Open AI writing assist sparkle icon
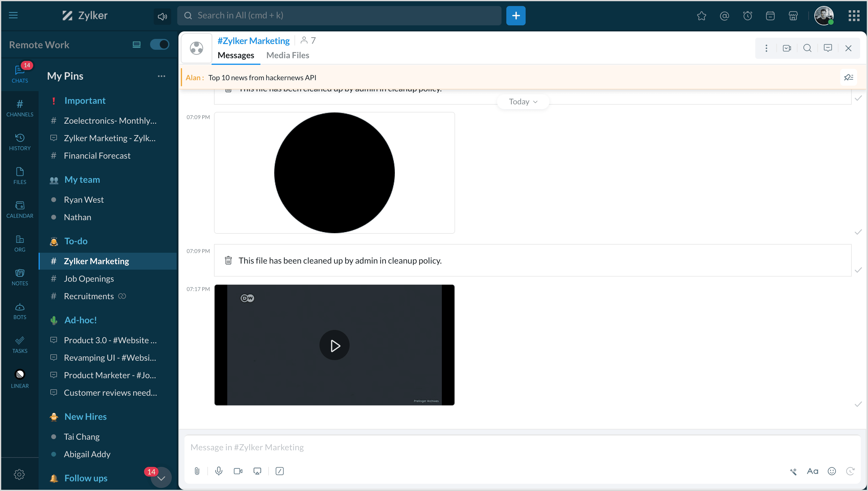 coord(793,471)
